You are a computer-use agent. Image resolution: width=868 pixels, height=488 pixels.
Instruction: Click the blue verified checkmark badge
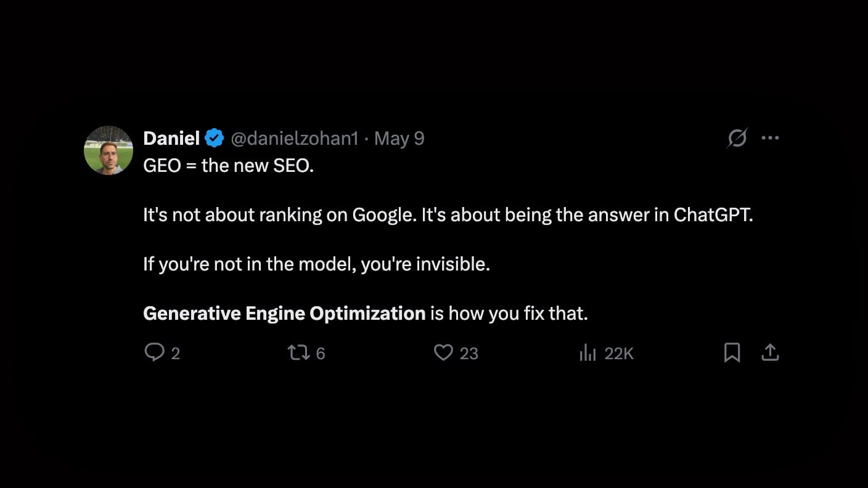click(x=215, y=139)
